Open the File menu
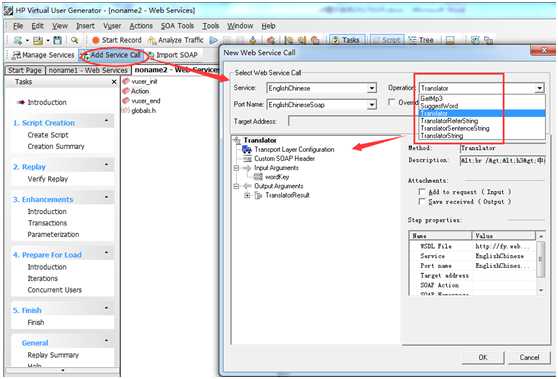 click(18, 26)
